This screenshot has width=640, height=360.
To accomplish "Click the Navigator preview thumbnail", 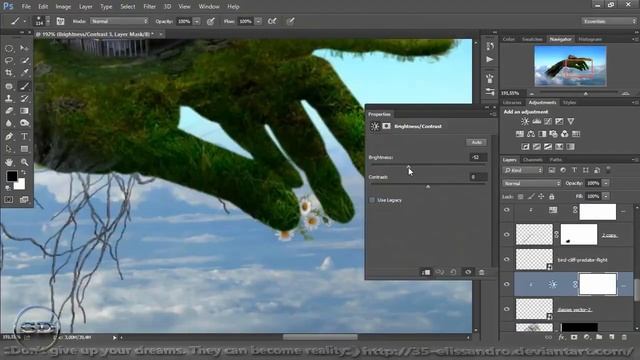I will [570, 65].
